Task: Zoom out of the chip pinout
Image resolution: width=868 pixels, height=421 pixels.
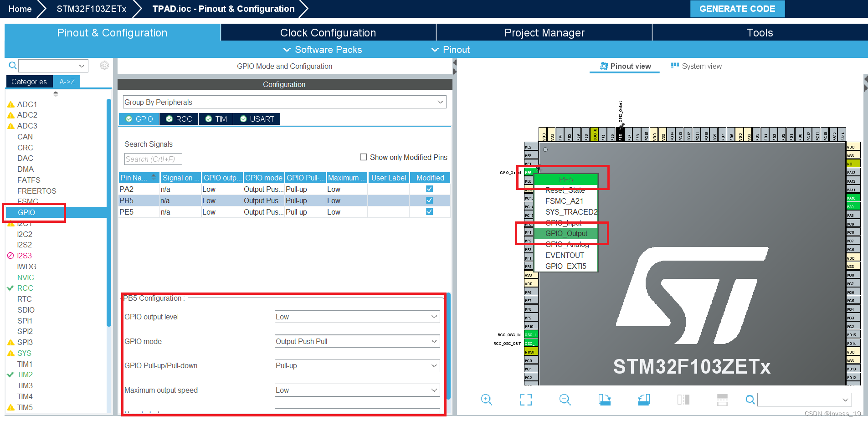Action: (565, 400)
